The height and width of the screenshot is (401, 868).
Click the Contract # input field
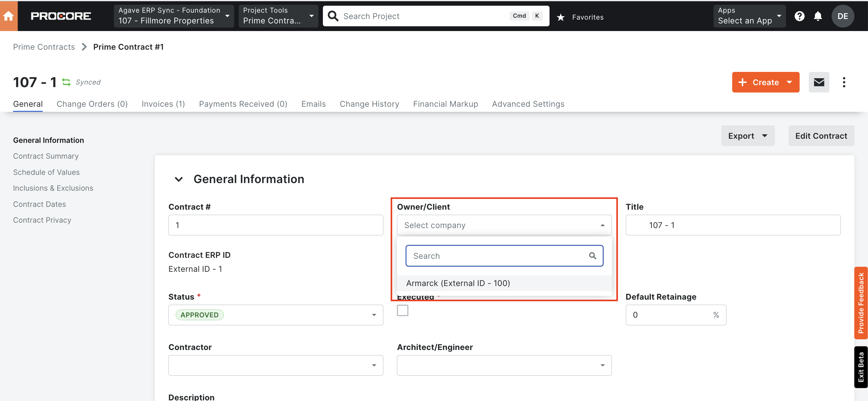[276, 225]
